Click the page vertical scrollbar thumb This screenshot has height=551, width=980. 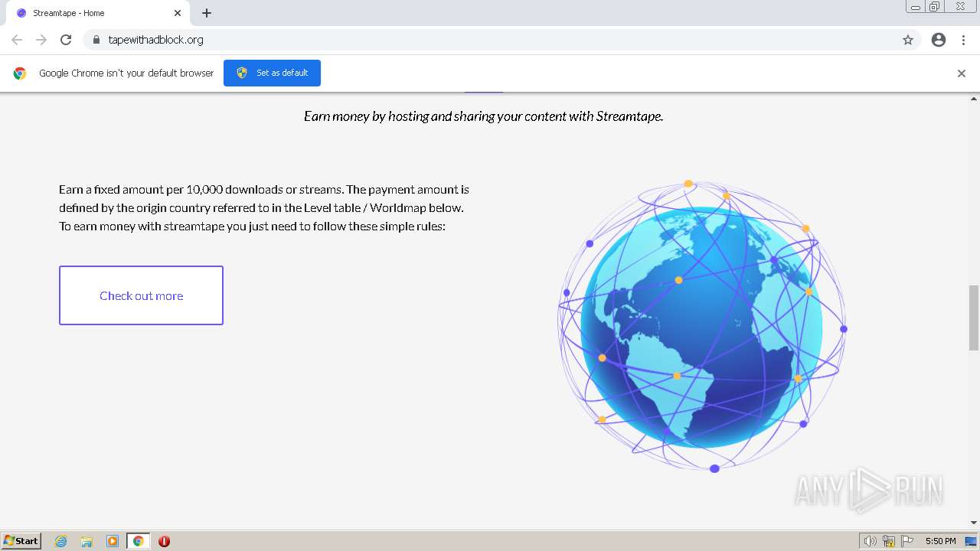click(x=974, y=316)
